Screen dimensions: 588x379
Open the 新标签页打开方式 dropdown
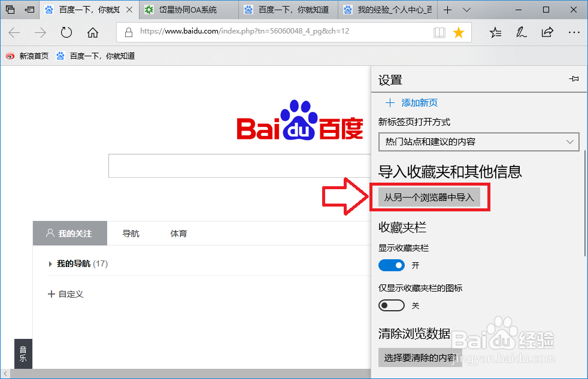click(x=479, y=142)
